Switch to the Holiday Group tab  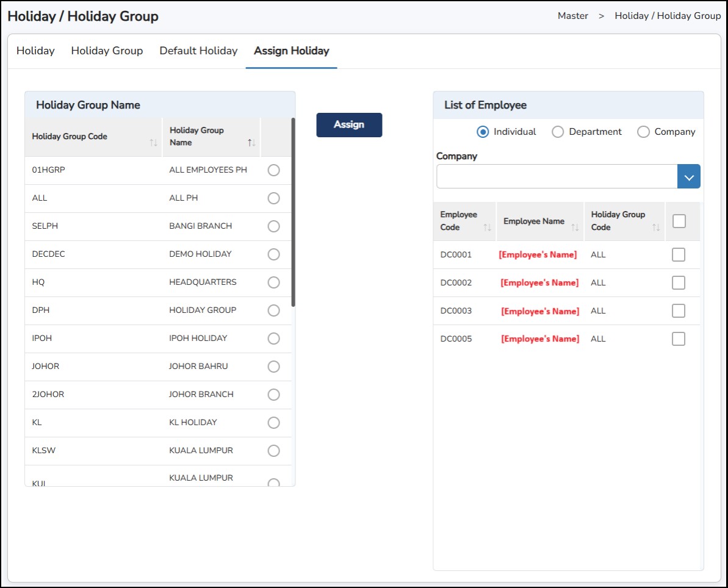(107, 51)
